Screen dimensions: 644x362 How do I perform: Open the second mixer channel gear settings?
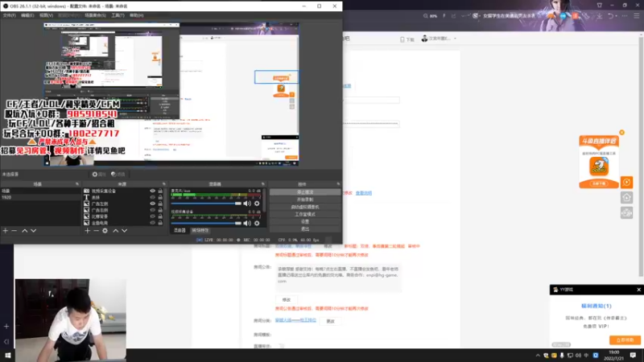pyautogui.click(x=257, y=224)
